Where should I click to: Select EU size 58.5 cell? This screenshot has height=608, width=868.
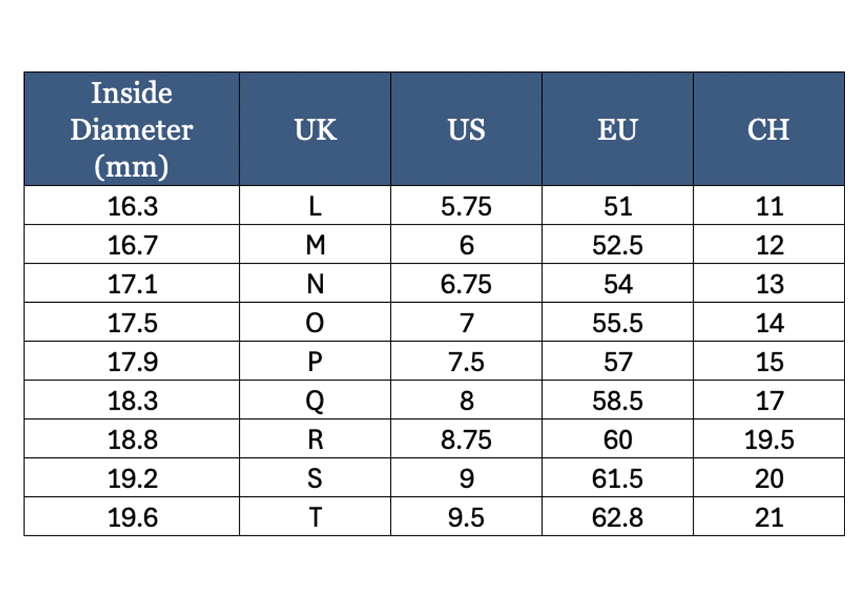coord(617,400)
